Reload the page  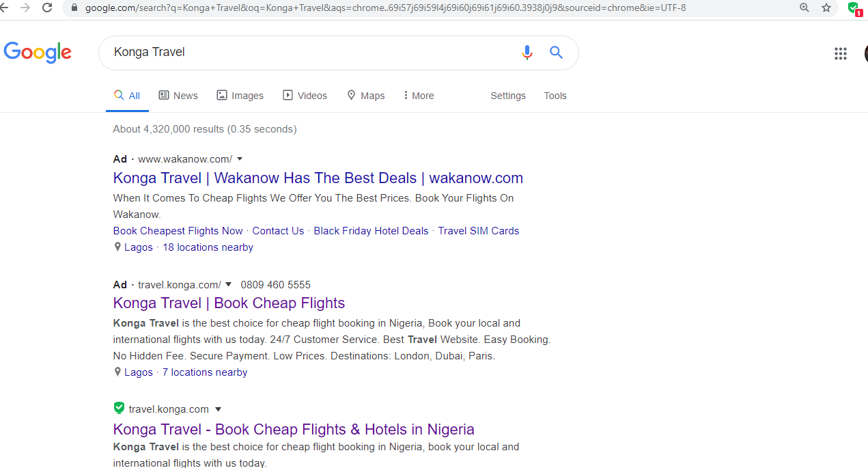(x=47, y=8)
